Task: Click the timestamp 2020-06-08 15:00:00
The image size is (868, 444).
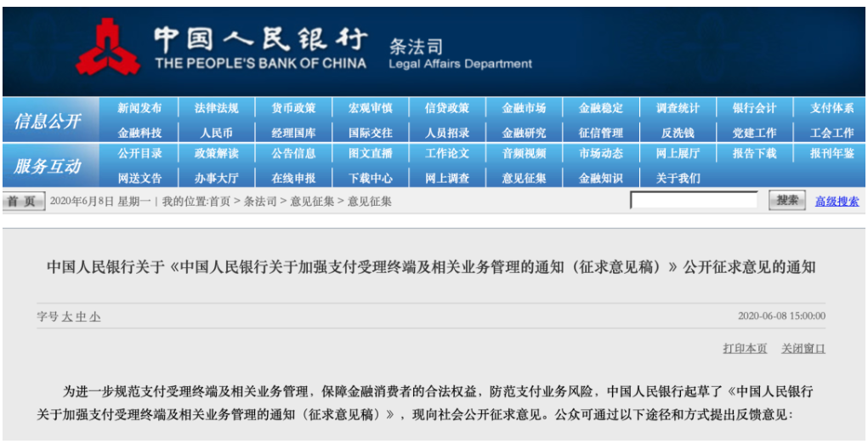Action: (x=781, y=316)
